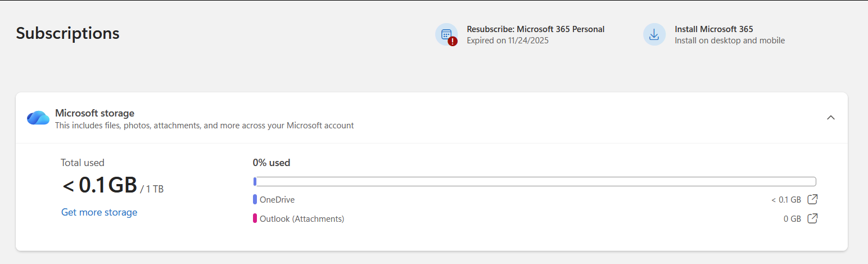Click the '< 0.1 GB' total used value

(x=100, y=185)
